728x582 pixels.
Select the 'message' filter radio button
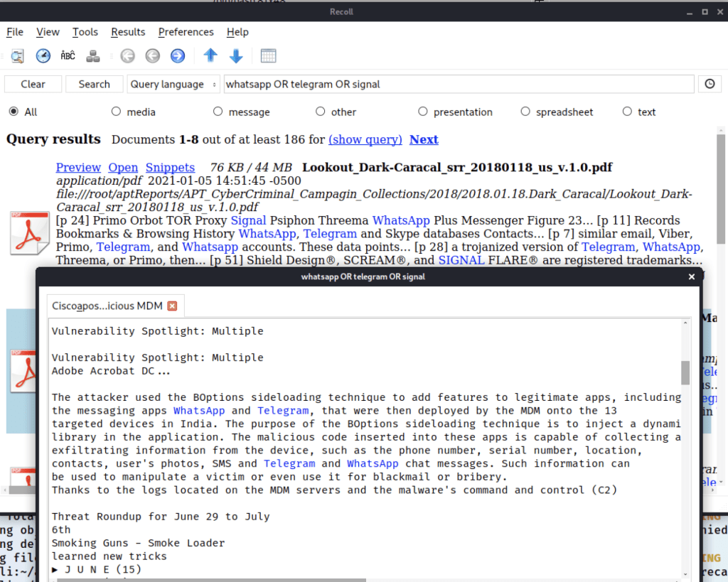tap(218, 112)
